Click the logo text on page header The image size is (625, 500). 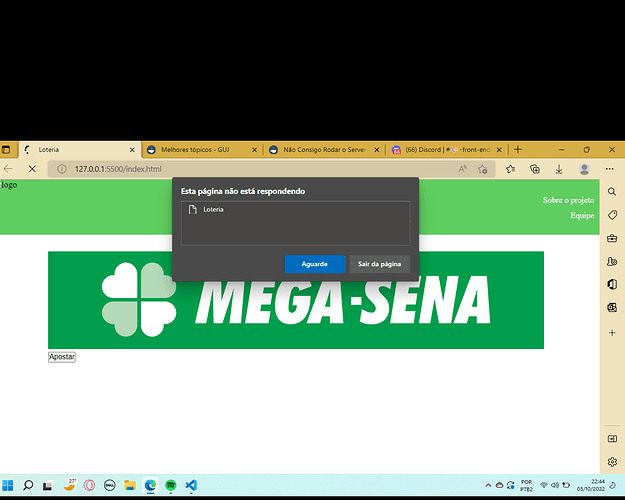coord(9,185)
